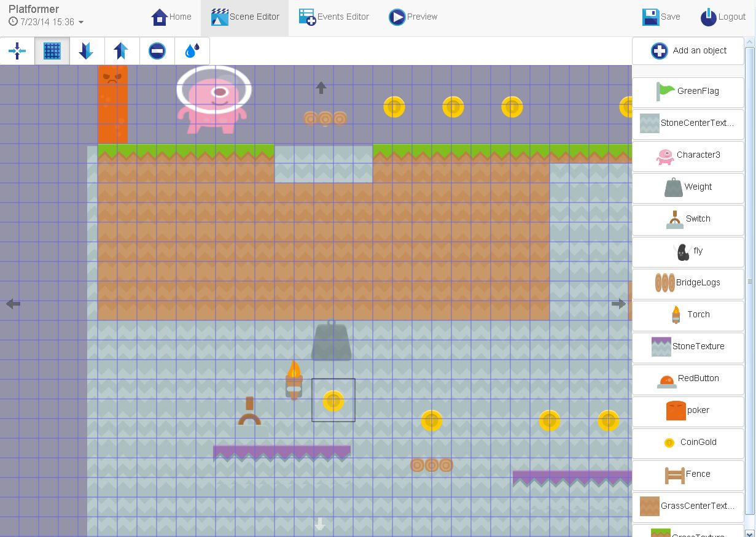This screenshot has height=537, width=756.
Task: Open the Home tab
Action: 171,17
